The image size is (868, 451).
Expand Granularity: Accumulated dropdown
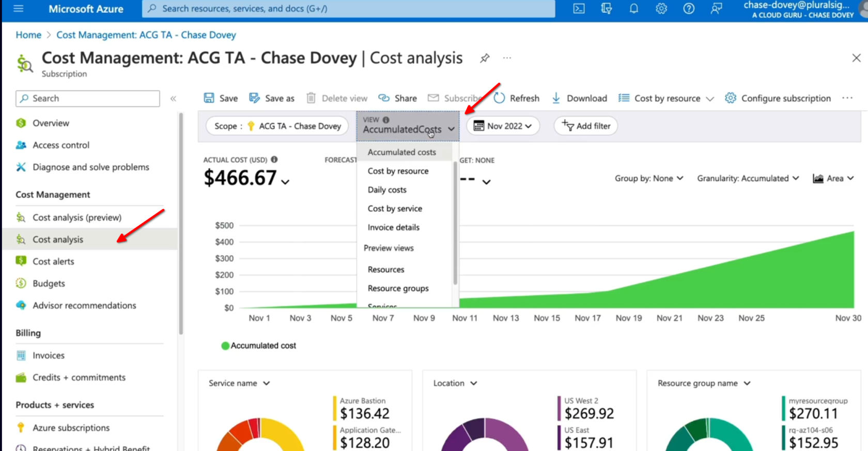coord(748,178)
